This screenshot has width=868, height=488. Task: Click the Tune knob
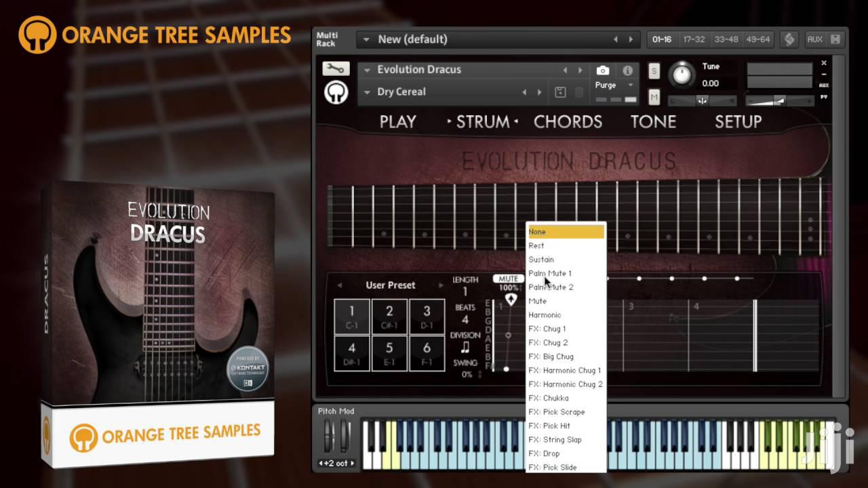pyautogui.click(x=682, y=73)
